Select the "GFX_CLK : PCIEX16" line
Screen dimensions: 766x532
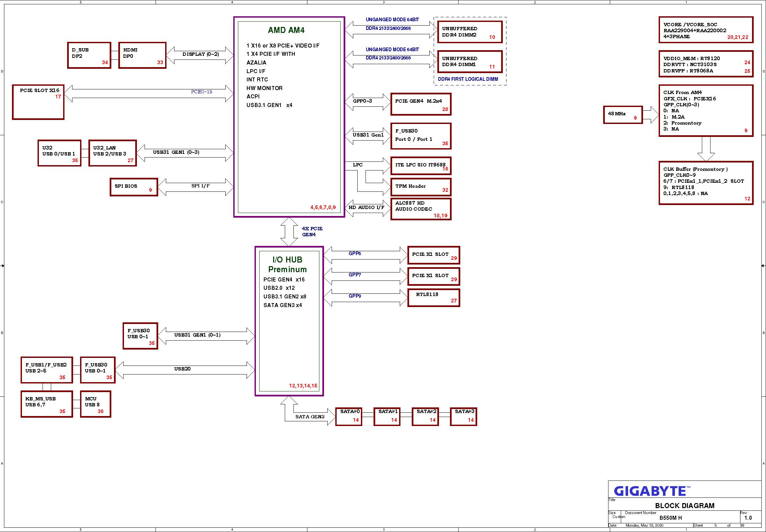click(x=689, y=99)
